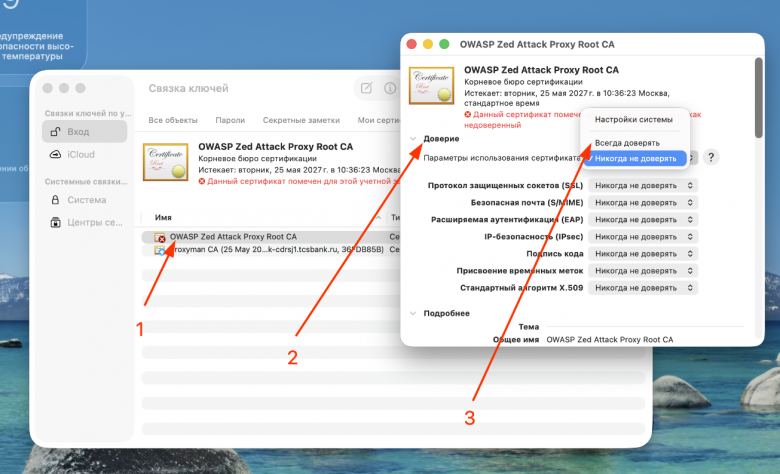Open Секретные заметки tab
Screen dimensions: 780x474
[x=301, y=120]
